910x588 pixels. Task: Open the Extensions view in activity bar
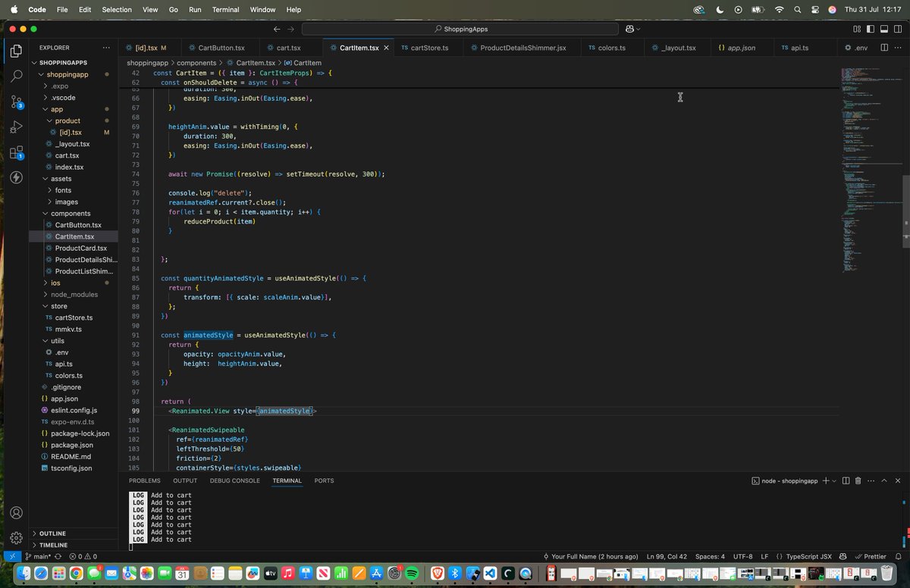pos(16,152)
